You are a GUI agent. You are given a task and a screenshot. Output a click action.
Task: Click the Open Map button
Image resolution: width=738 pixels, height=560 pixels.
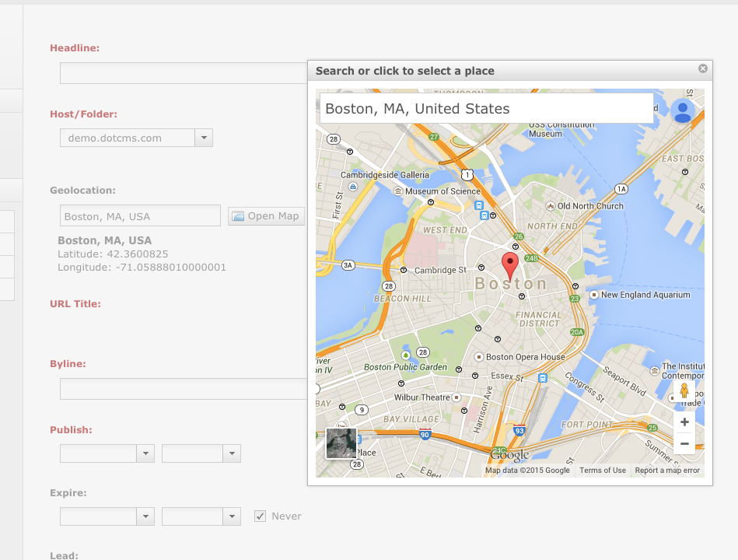[267, 216]
